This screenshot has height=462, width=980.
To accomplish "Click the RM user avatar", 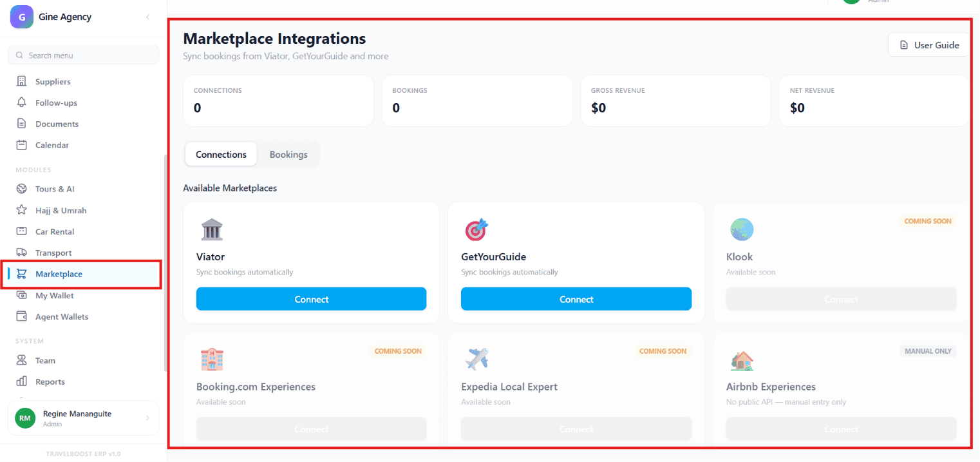I will point(25,418).
